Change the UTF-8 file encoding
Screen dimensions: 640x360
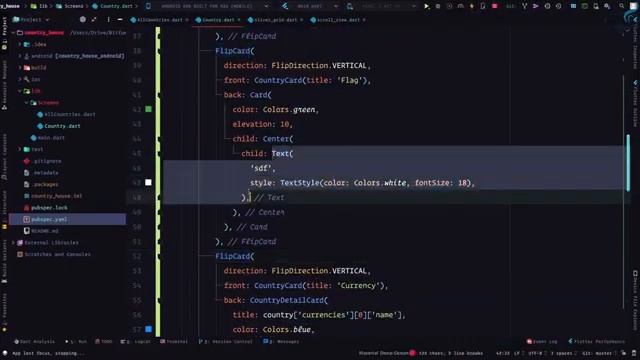coord(536,353)
